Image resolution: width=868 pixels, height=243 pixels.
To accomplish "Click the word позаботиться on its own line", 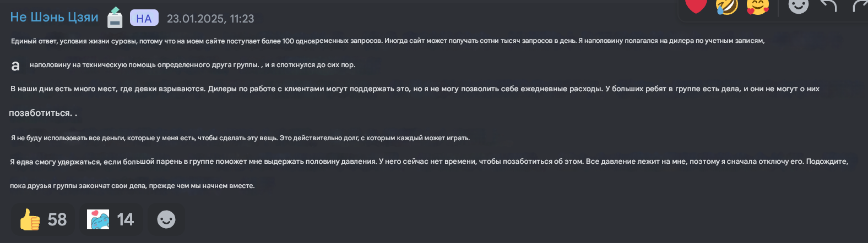I will pos(40,113).
